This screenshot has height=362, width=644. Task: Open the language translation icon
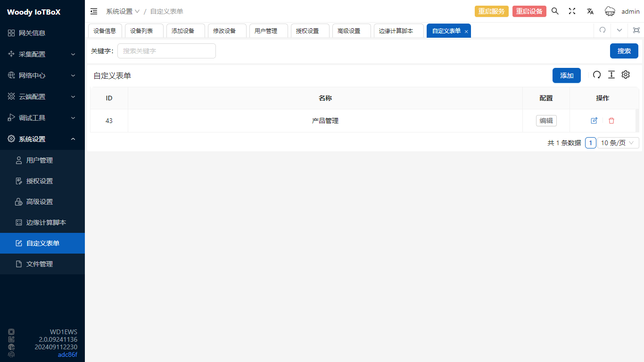coord(590,11)
